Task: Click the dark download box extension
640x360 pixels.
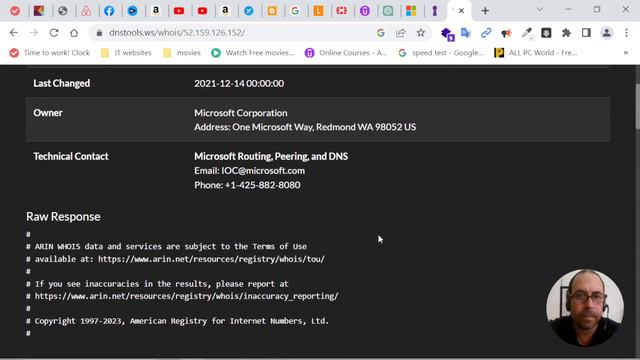Action: (x=546, y=33)
